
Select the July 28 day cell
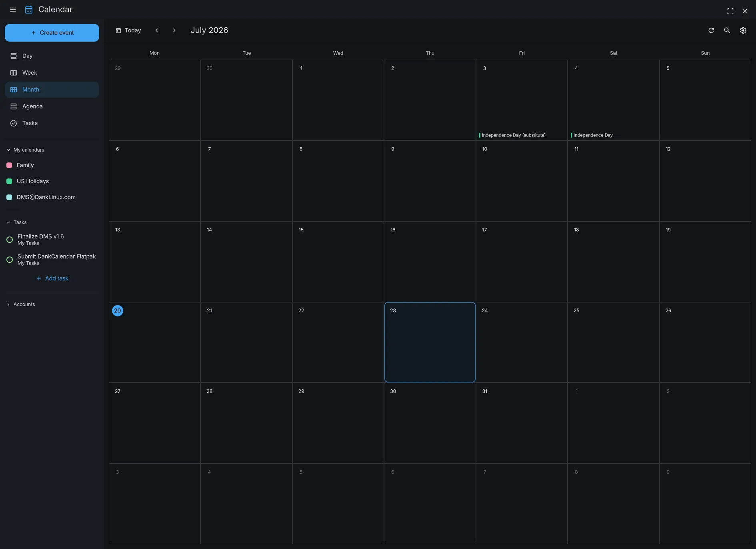pyautogui.click(x=246, y=423)
